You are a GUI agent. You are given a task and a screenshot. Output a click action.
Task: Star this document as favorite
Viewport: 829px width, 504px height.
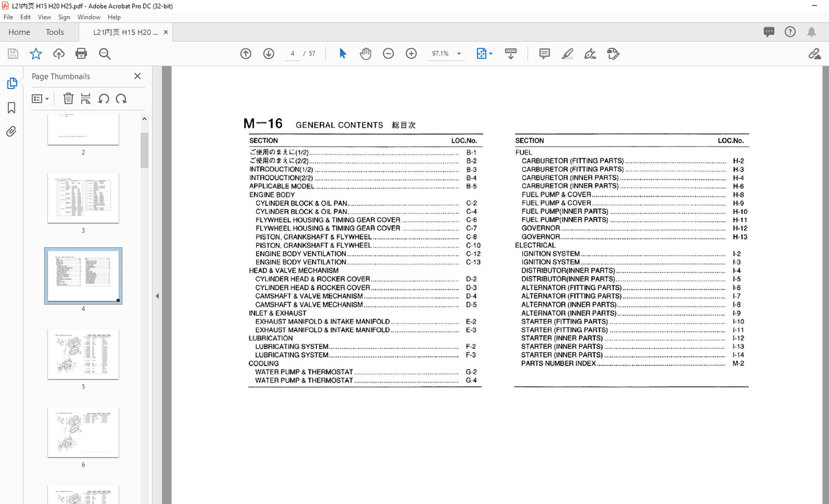(35, 53)
